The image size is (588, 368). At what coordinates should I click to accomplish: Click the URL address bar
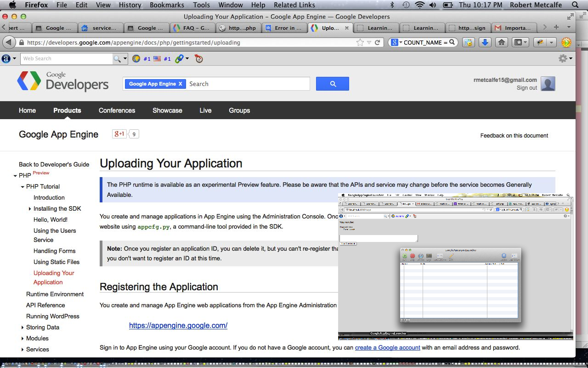191,42
